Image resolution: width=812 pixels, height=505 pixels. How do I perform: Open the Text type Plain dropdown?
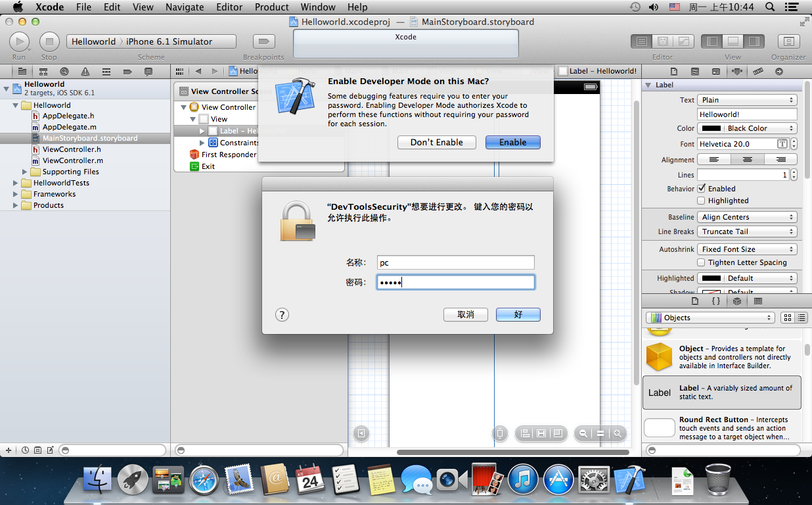(747, 100)
